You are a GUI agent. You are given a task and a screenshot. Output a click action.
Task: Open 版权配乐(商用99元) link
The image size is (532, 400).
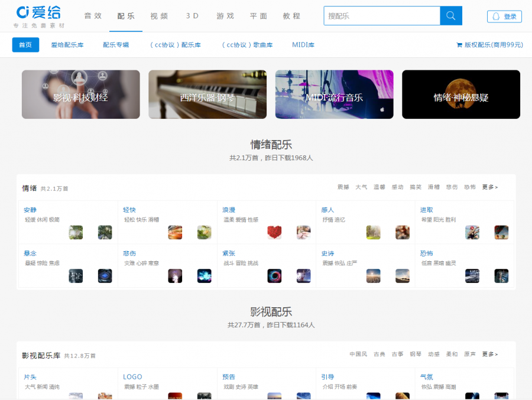pyautogui.click(x=490, y=45)
